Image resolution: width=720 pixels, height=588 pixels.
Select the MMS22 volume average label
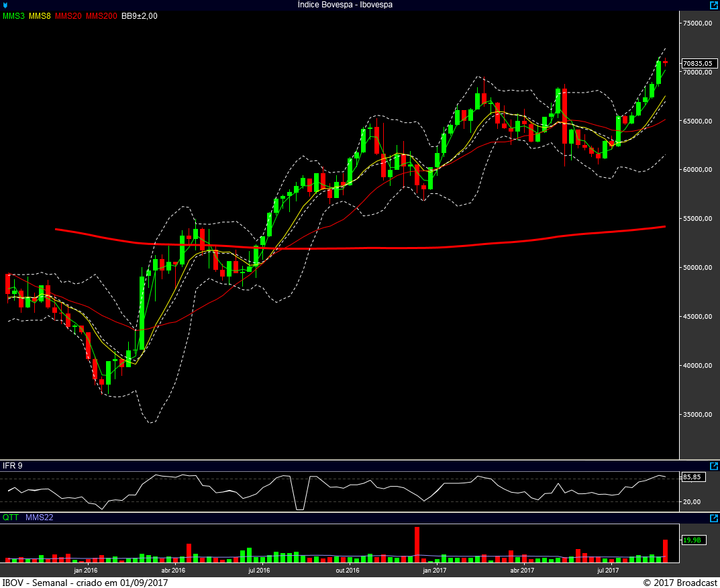click(38, 517)
